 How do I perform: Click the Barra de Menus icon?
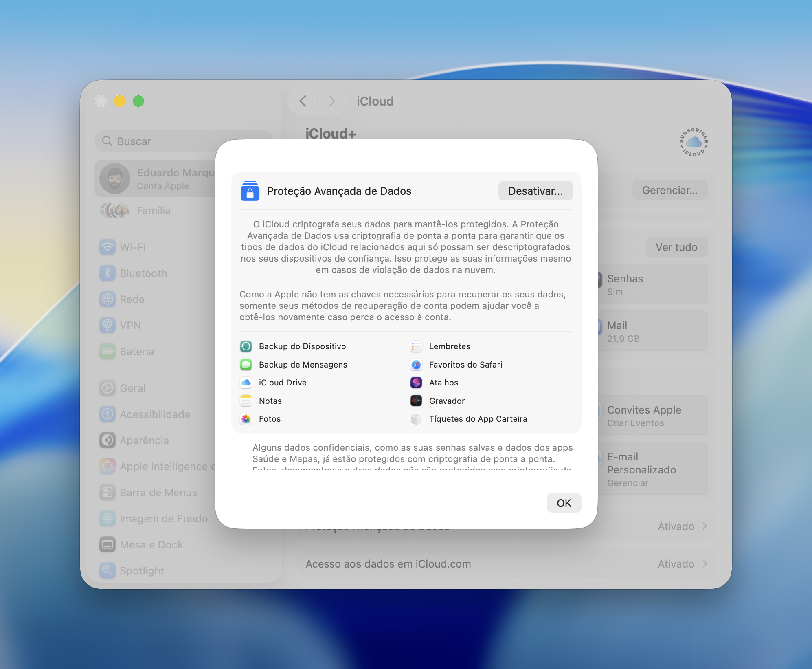(108, 493)
